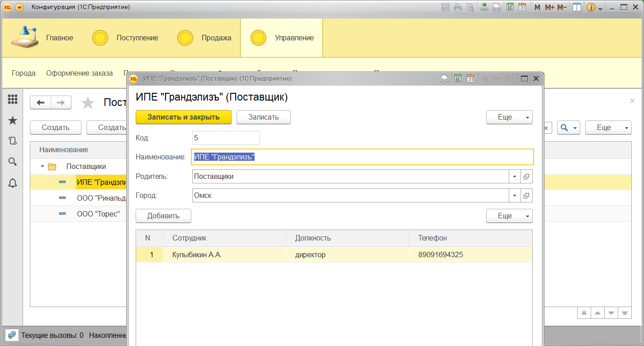Open the Города command
644x346 pixels.
tap(24, 73)
